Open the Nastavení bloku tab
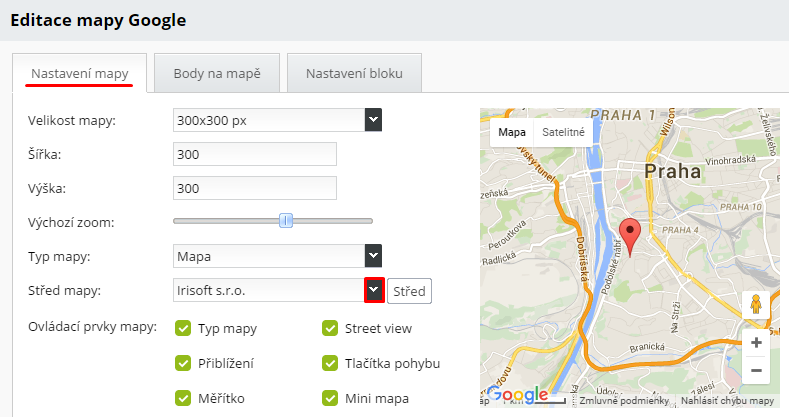 354,74
